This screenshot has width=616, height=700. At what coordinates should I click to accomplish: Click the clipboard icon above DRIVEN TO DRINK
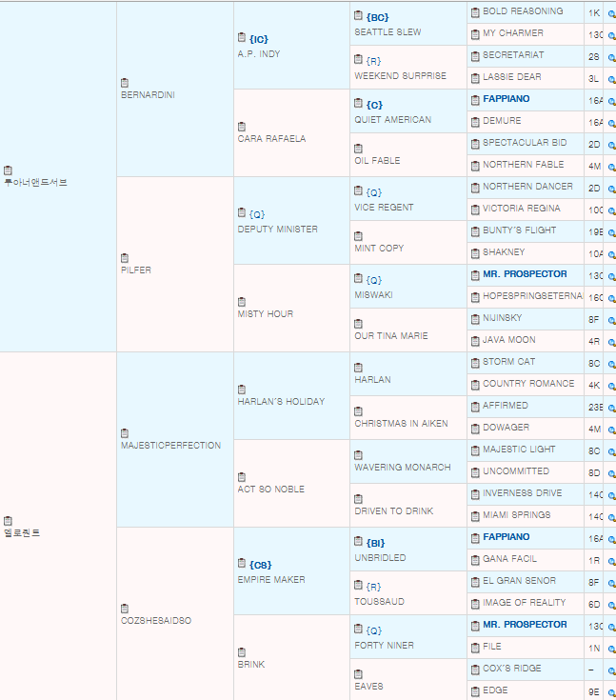coord(358,499)
